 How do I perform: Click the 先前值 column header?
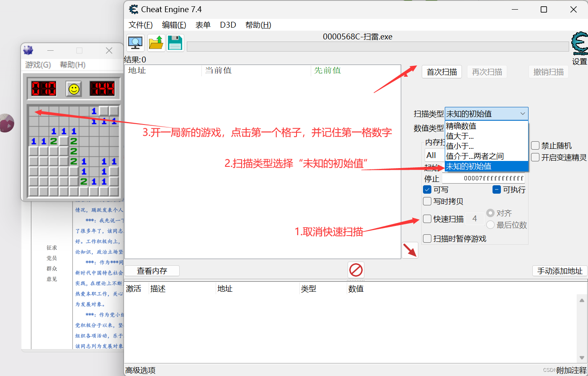[356, 70]
